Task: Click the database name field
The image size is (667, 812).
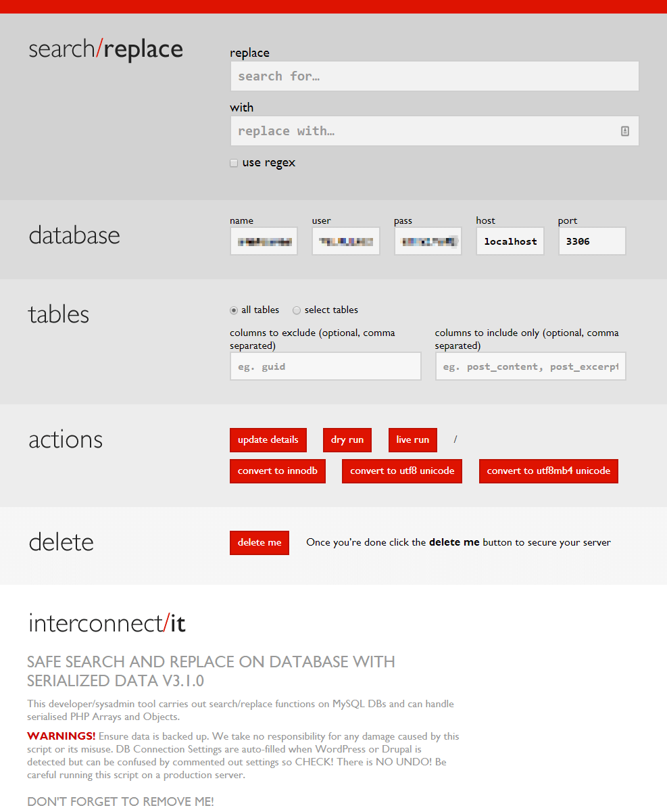Action: 264,241
